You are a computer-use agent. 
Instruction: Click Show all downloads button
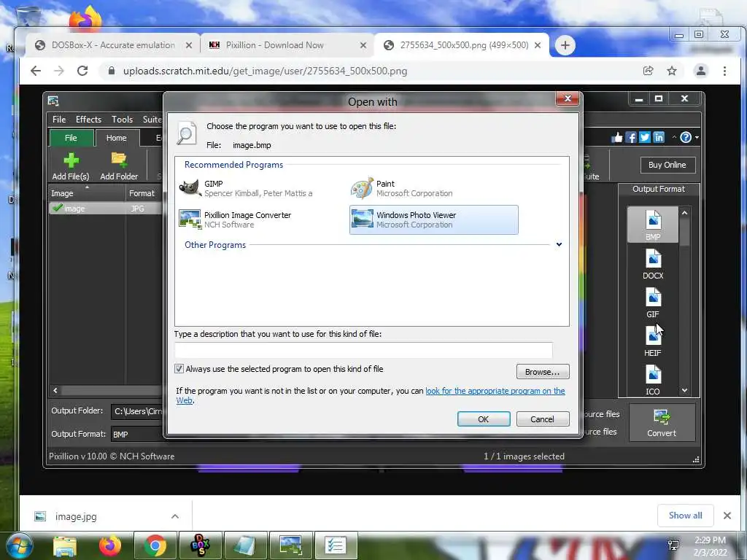click(685, 516)
